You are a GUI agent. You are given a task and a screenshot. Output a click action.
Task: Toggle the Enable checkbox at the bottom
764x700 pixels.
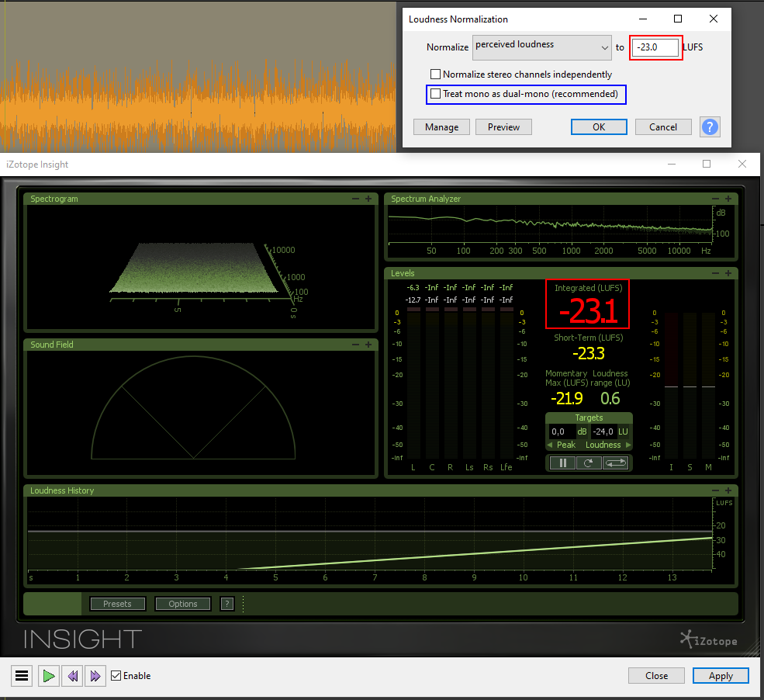coord(114,675)
